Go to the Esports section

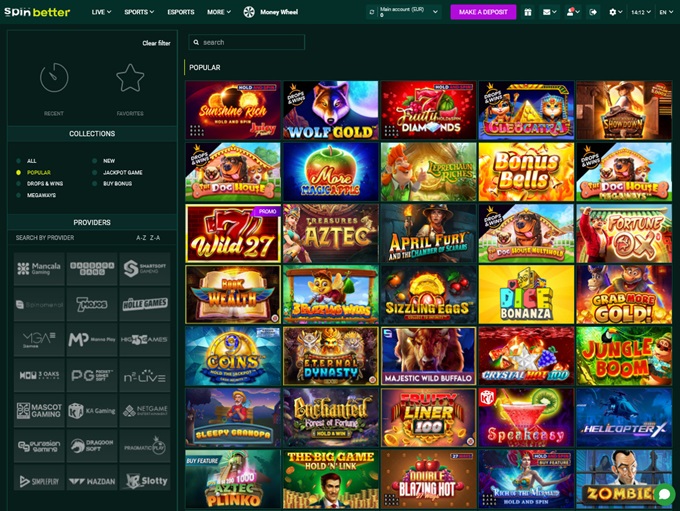coord(181,12)
